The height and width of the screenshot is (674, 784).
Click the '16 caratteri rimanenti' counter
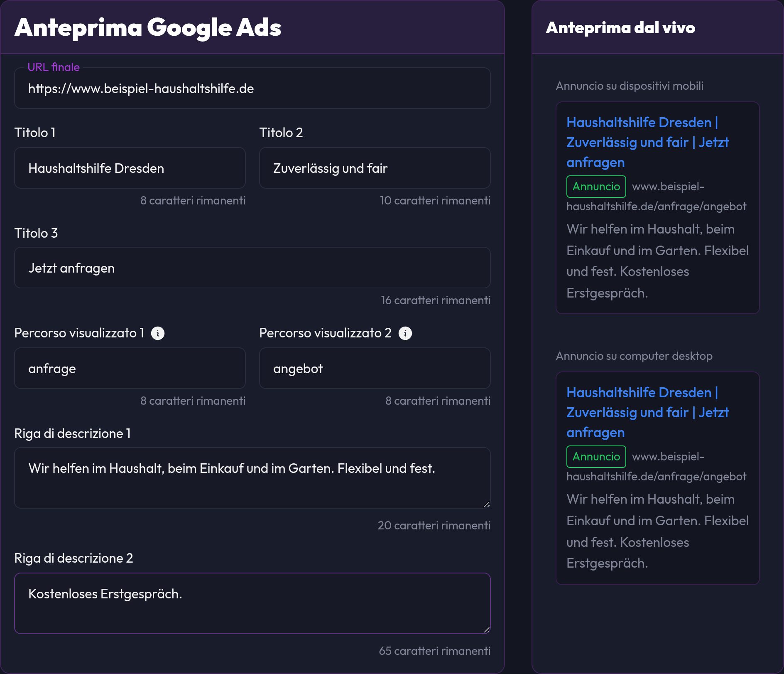coord(436,300)
